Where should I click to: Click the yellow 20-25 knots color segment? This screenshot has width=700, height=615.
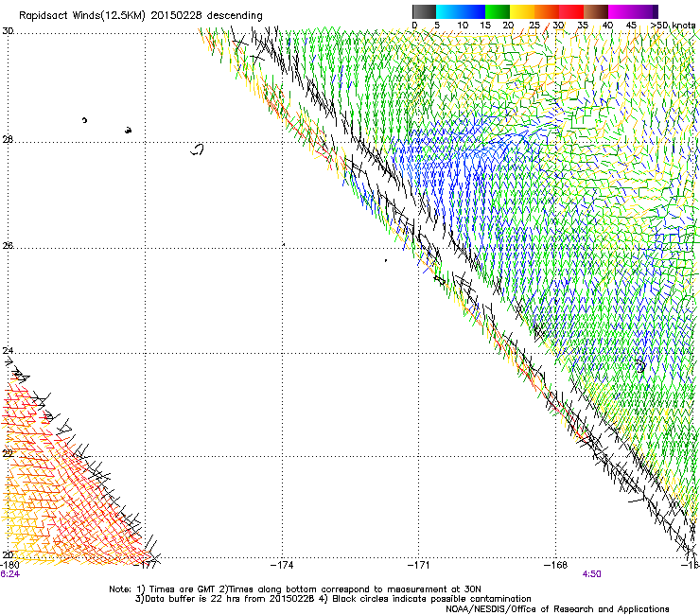pyautogui.click(x=522, y=11)
